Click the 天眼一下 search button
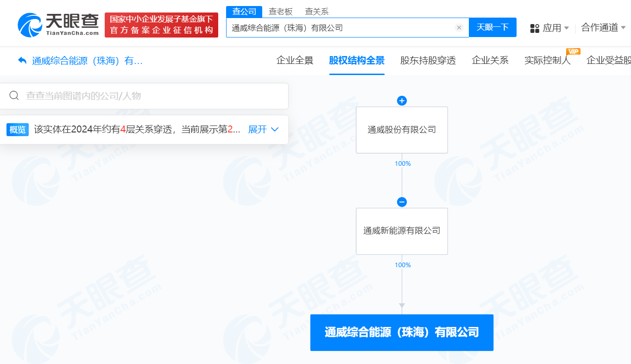This screenshot has height=364, width=631. click(492, 27)
